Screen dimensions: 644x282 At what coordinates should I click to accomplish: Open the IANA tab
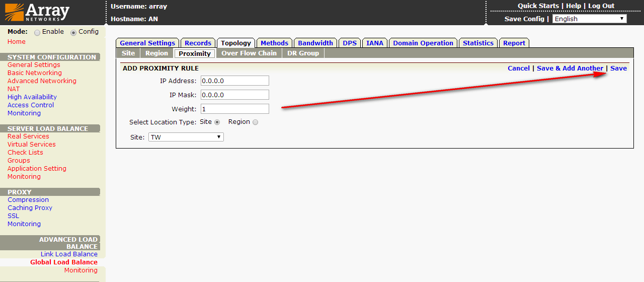click(374, 43)
